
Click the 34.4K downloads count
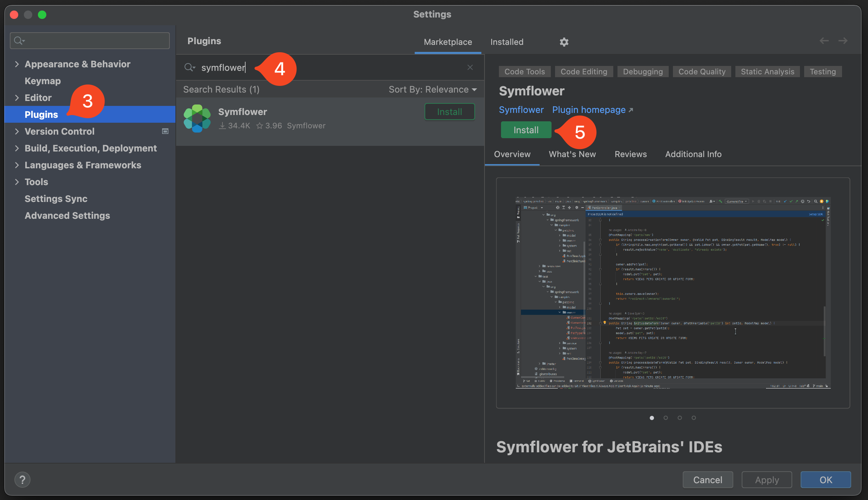pyautogui.click(x=234, y=126)
